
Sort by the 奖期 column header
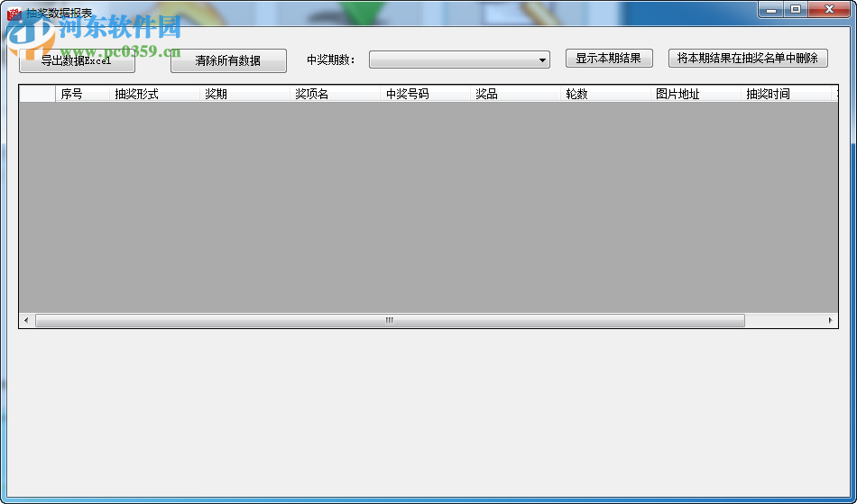244,94
